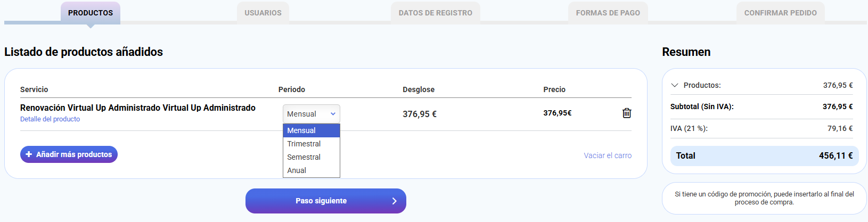Screen dimensions: 868x222
Task: Click arrow icon on Paso siguiente button
Action: tap(394, 201)
